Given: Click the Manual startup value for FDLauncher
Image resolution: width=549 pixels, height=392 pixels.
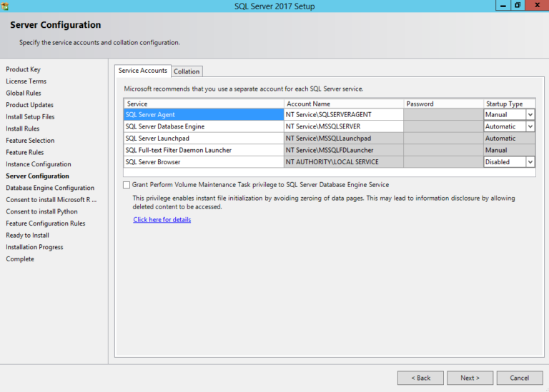Looking at the screenshot, I should pyautogui.click(x=510, y=151).
